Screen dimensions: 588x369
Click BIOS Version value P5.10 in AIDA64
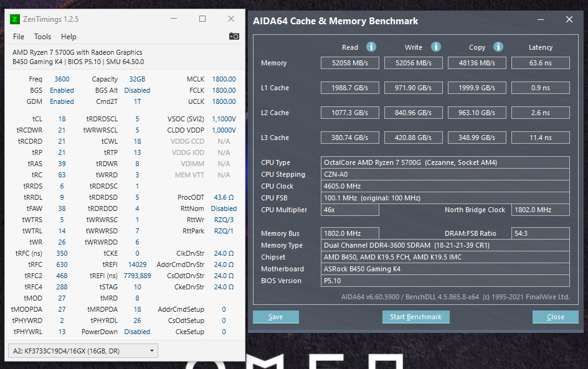tap(445, 281)
